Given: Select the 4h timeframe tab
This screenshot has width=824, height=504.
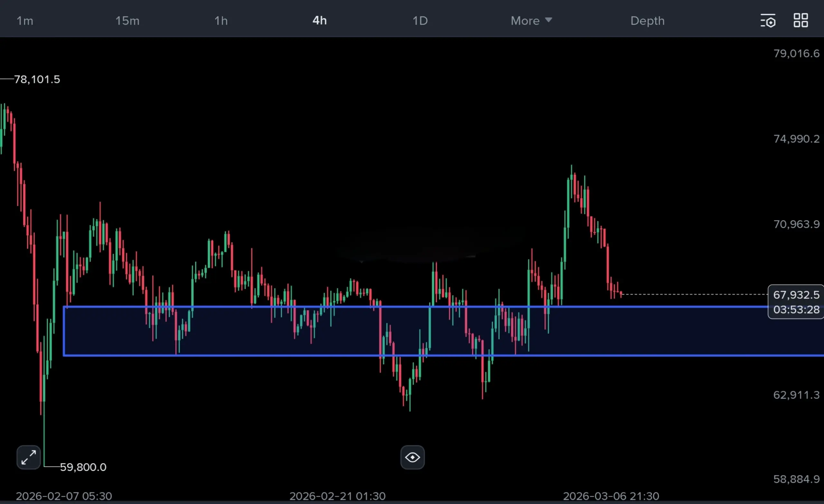Looking at the screenshot, I should coord(319,21).
